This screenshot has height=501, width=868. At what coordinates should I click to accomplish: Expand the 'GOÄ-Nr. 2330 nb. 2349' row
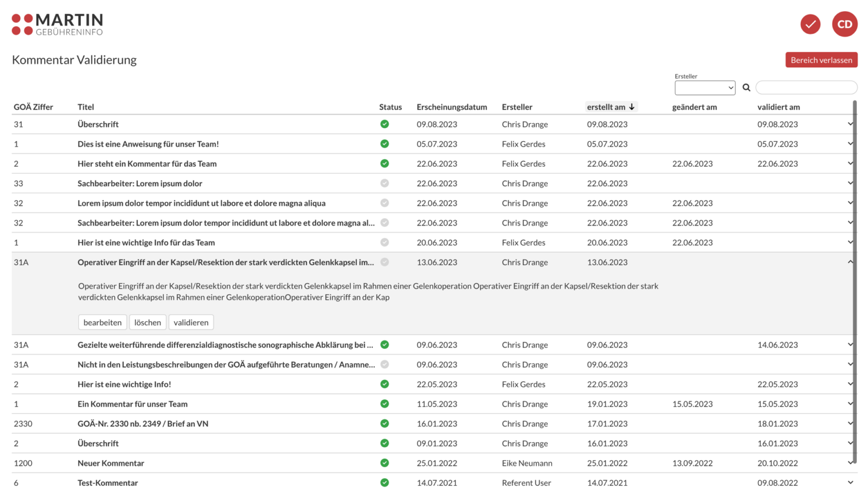coord(850,424)
